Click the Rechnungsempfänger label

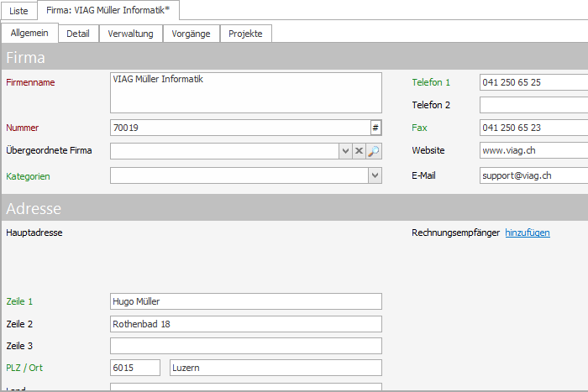(x=455, y=233)
